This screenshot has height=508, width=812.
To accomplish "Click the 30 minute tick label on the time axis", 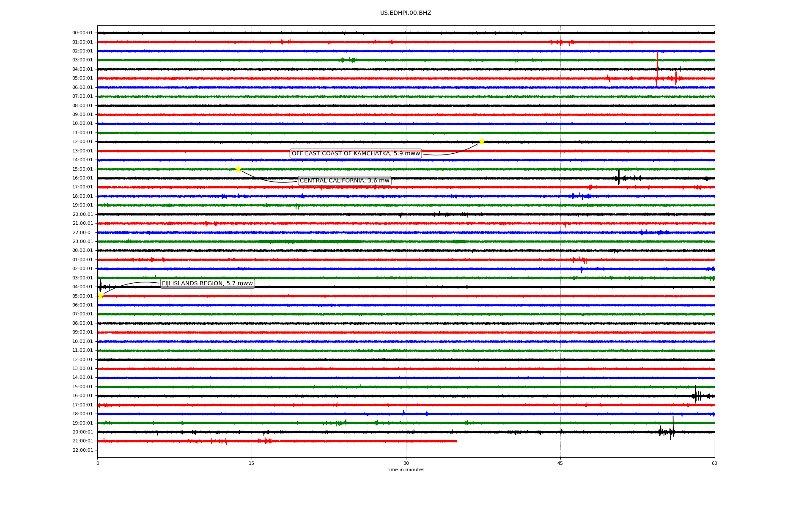I will tap(406, 463).
